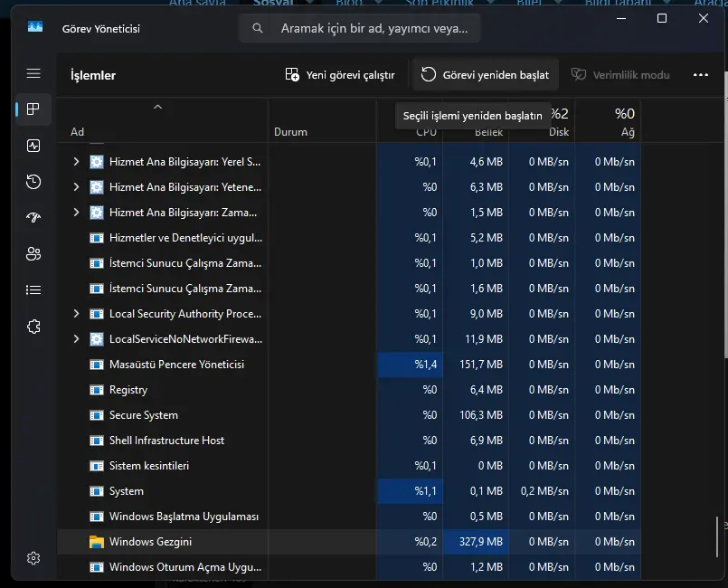Click the %1,4 CPU value

(x=426, y=365)
